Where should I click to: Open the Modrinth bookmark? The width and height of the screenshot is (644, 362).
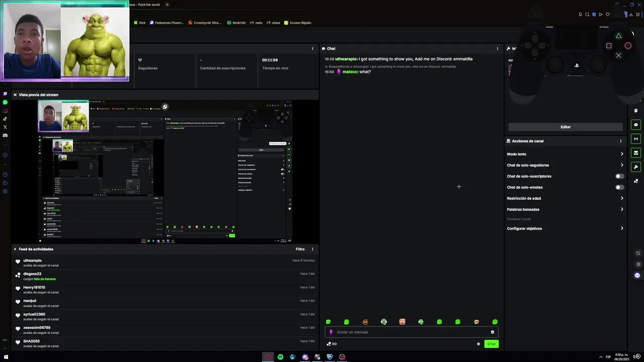pyautogui.click(x=236, y=23)
